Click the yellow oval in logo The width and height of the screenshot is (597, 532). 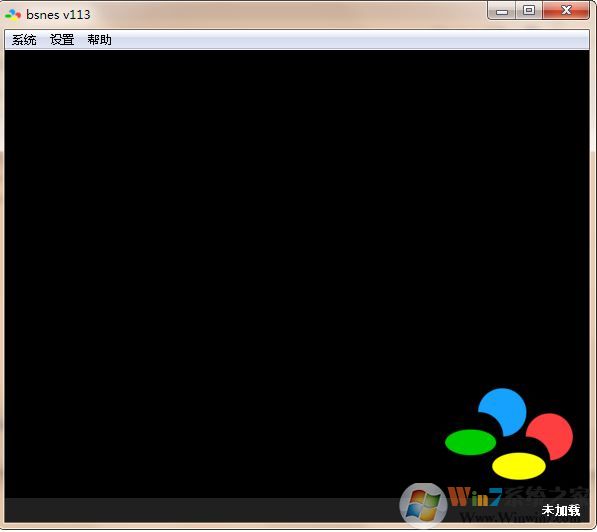[519, 466]
